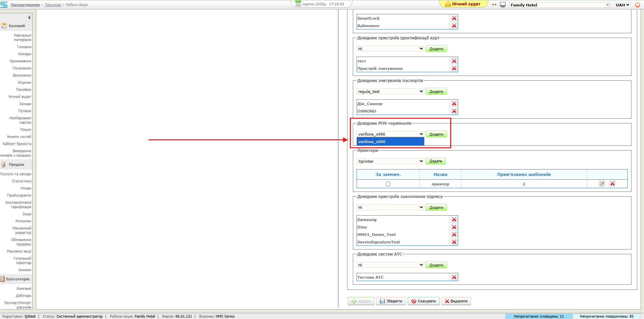Image resolution: width=644 pixels, height=319 pixels.
Task: Open Бронювання in the sidebar
Action: tap(20, 61)
